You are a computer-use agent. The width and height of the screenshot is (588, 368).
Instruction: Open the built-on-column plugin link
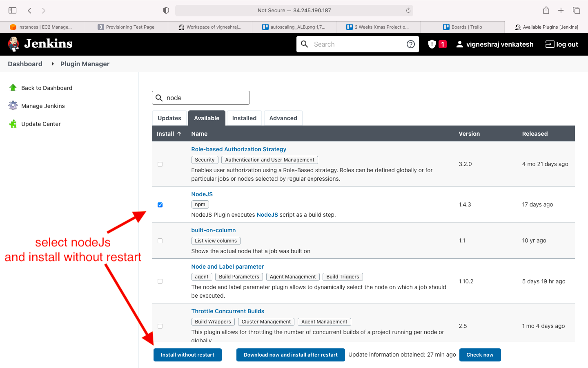pos(213,230)
